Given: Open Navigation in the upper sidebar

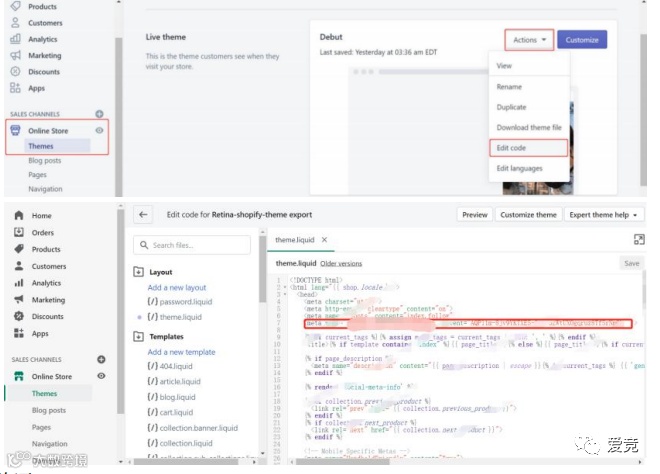Looking at the screenshot, I should coord(45,189).
